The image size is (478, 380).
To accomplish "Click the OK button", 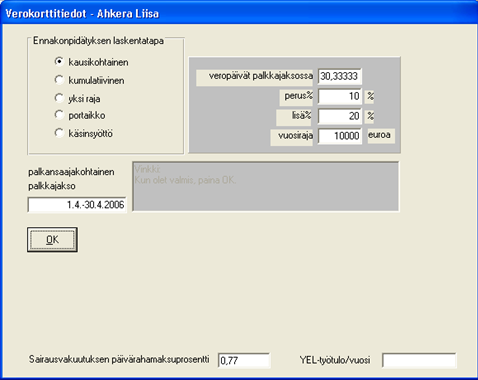I will coord(52,240).
